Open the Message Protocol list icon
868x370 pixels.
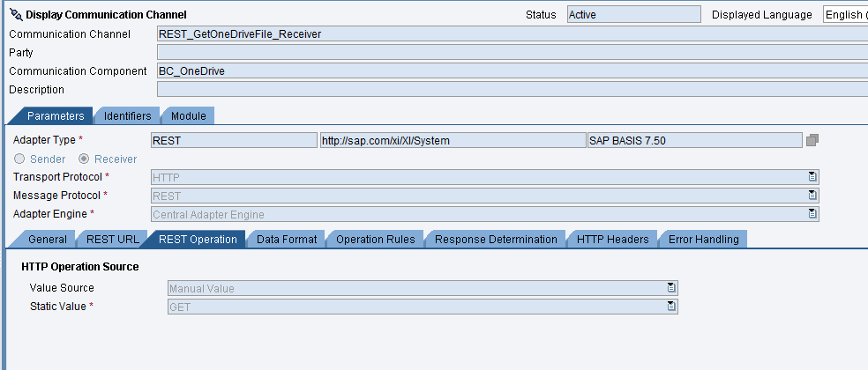tap(812, 196)
